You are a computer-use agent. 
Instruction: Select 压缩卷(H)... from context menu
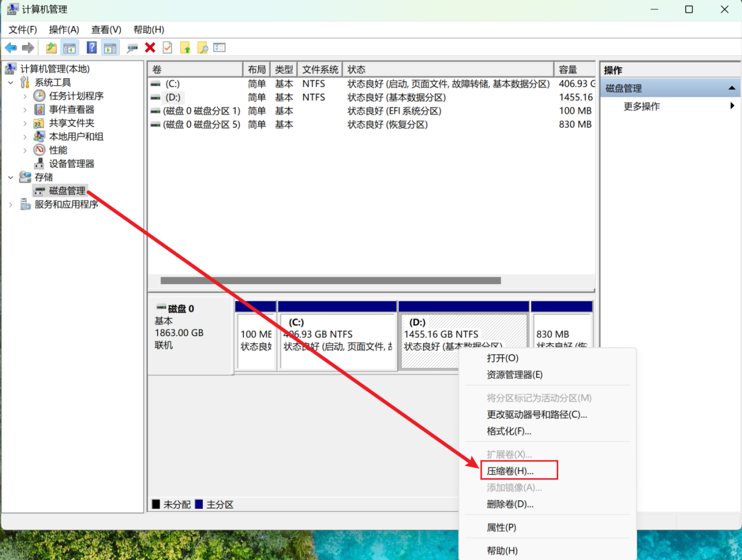pos(510,471)
